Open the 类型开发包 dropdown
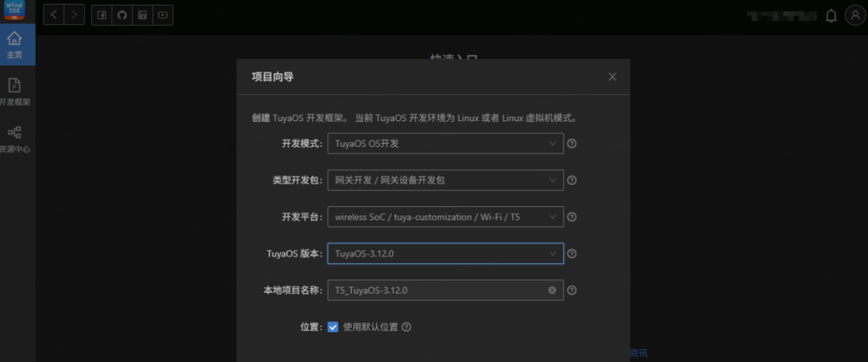Screen dimensions: 868x362 (x=445, y=180)
